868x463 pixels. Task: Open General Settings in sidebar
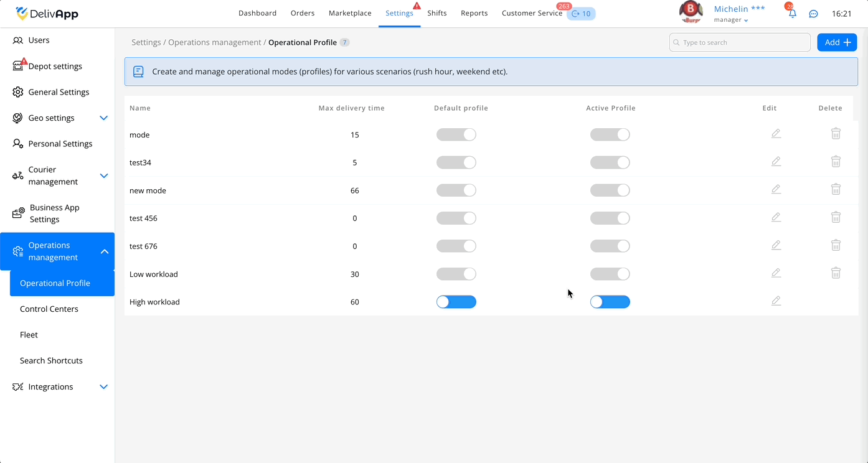[x=57, y=92]
